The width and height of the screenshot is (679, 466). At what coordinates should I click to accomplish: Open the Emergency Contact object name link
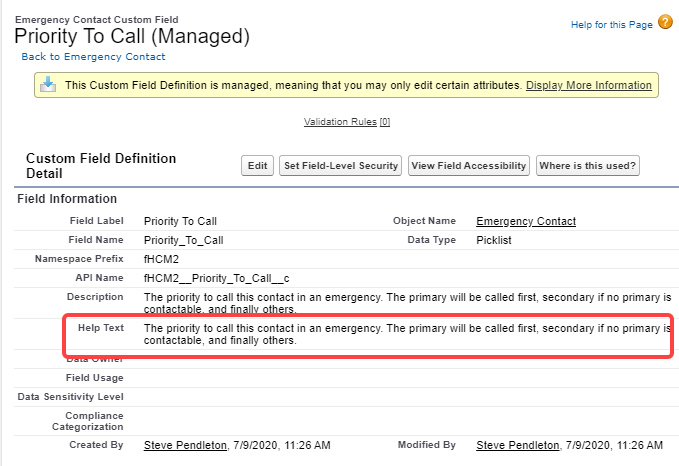[526, 221]
